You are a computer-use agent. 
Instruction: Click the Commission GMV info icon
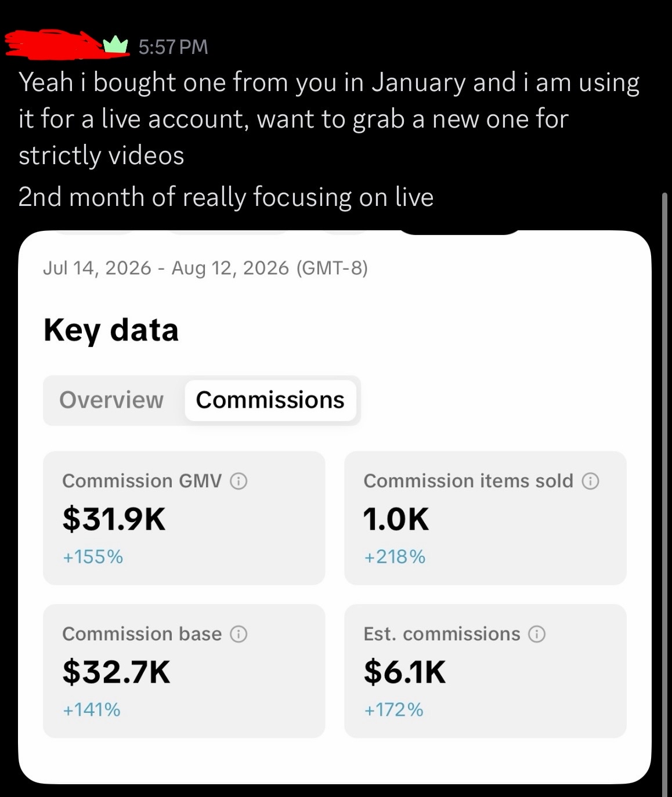pos(239,481)
